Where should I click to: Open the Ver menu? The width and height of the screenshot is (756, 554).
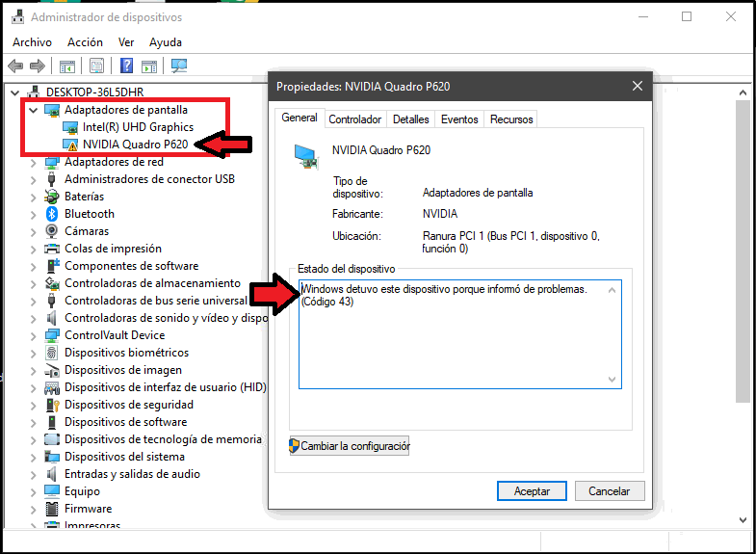pyautogui.click(x=126, y=42)
